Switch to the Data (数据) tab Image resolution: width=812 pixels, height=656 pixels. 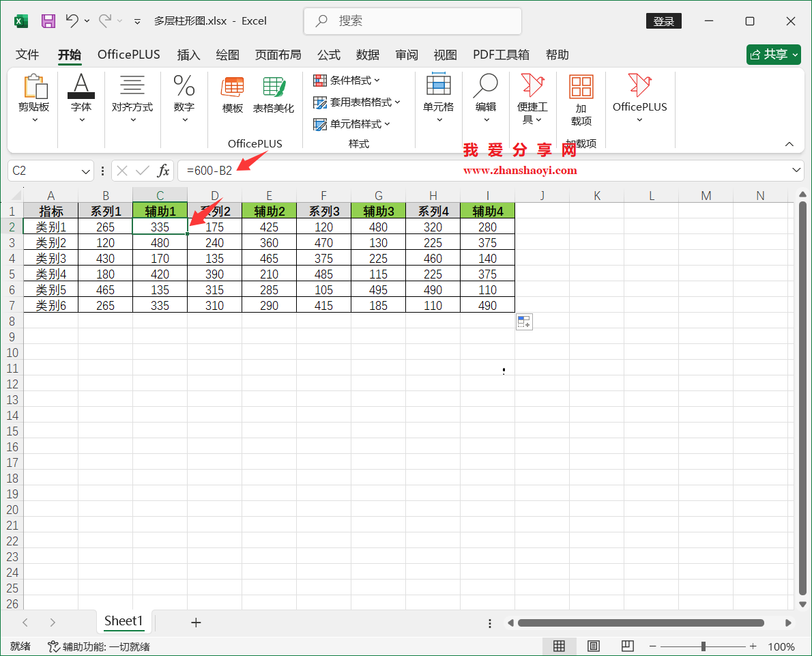point(368,55)
